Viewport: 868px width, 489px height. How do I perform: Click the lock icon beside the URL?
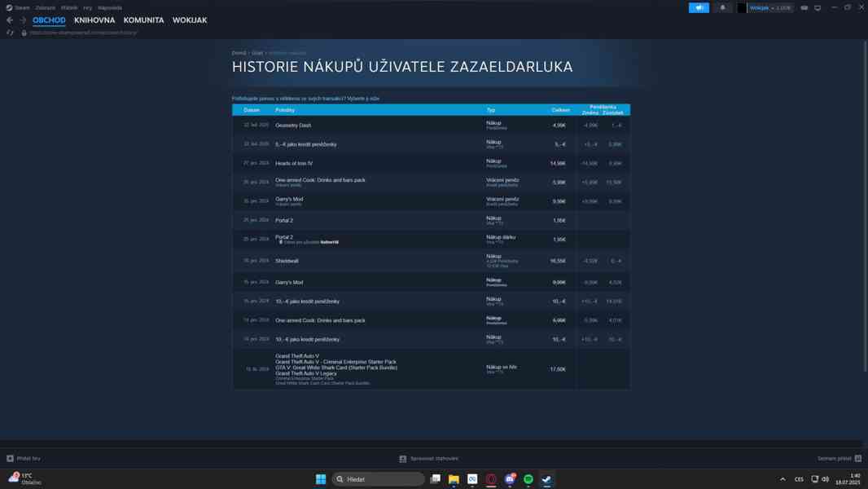point(24,33)
